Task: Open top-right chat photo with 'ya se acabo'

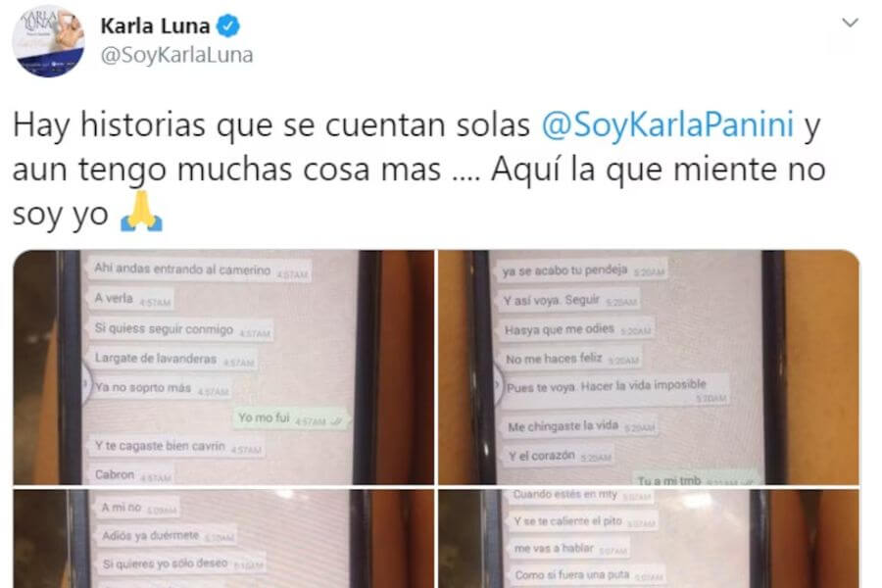Action: click(649, 367)
